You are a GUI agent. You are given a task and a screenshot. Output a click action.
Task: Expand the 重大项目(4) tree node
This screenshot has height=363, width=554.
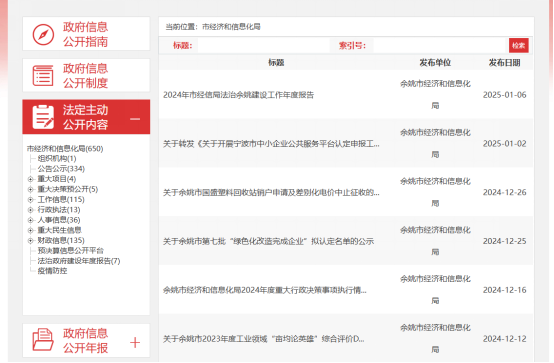point(30,179)
